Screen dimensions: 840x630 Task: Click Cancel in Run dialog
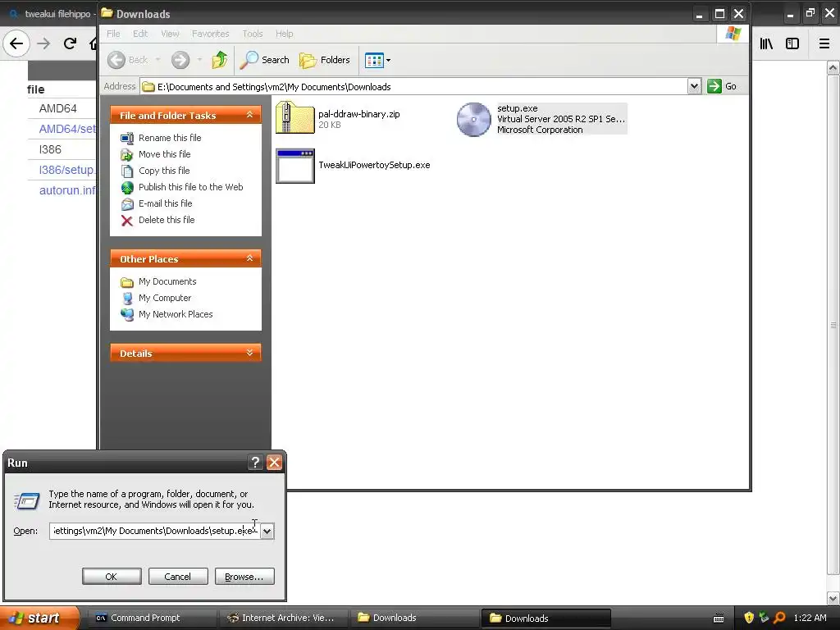(x=178, y=577)
